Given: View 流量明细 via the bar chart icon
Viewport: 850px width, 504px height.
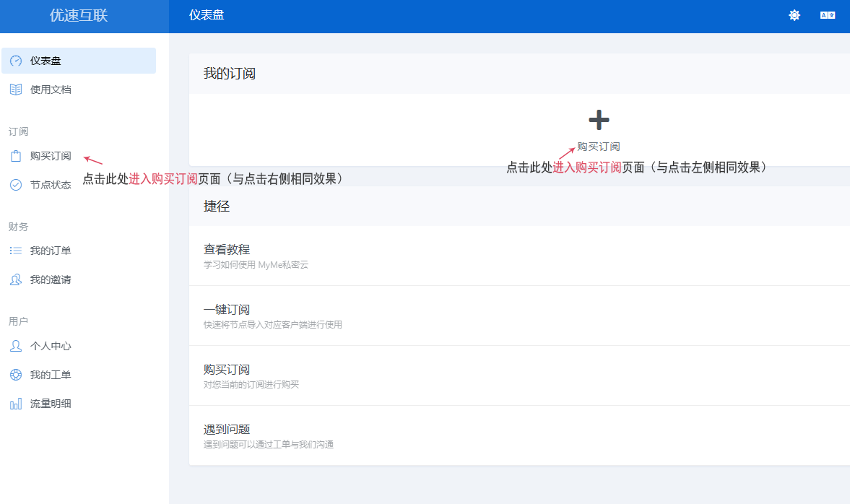Looking at the screenshot, I should (x=16, y=403).
